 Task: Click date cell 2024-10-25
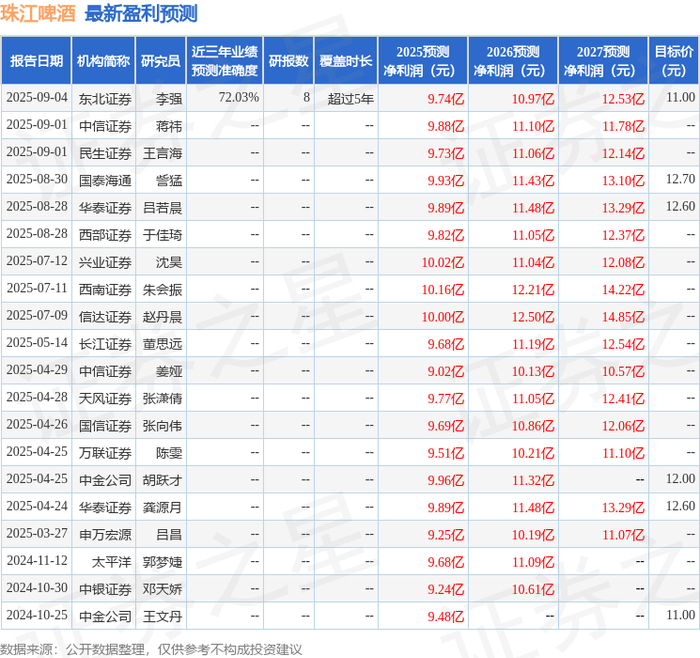point(37,615)
